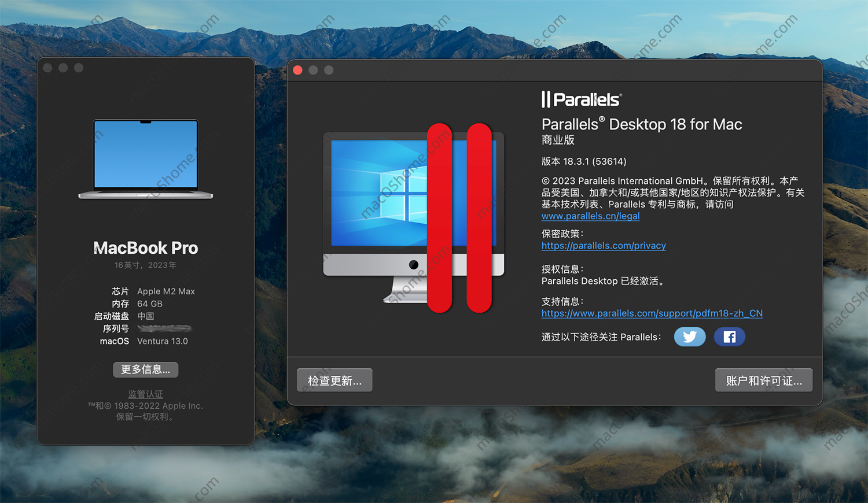Click the 64 GB memory value
This screenshot has height=503, width=868.
coord(150,304)
